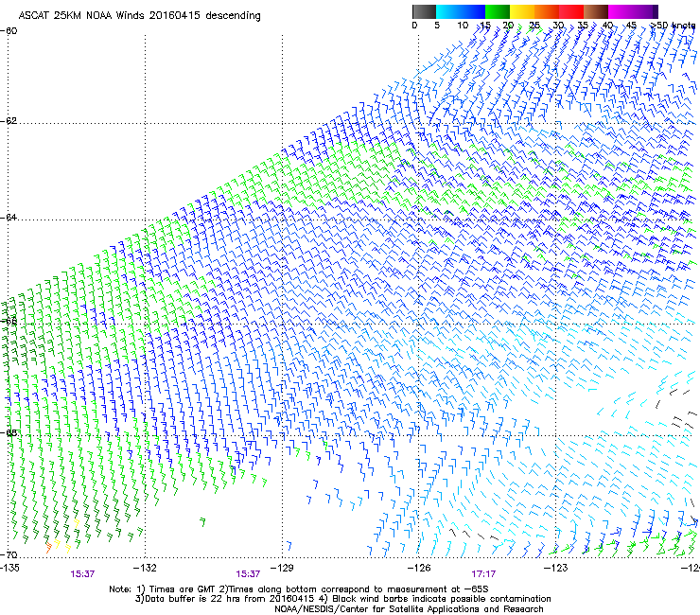Select the brown 35-40 knot legend swatch

pos(596,11)
